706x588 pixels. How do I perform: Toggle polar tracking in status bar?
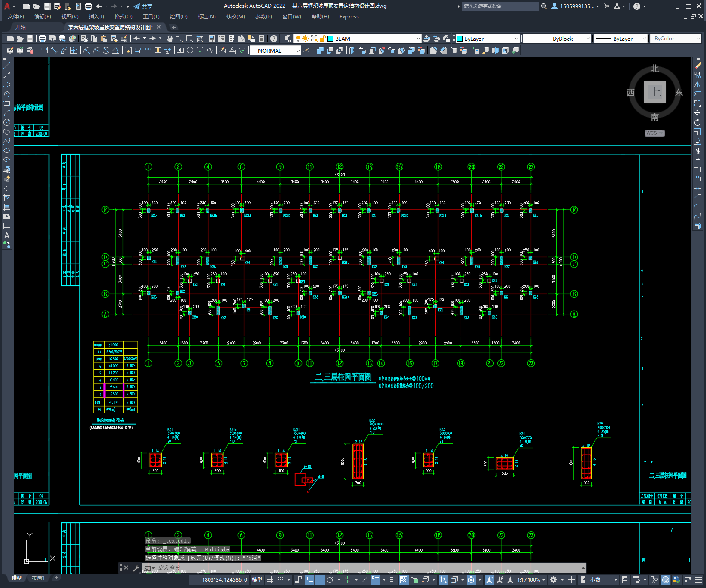[x=330, y=580]
